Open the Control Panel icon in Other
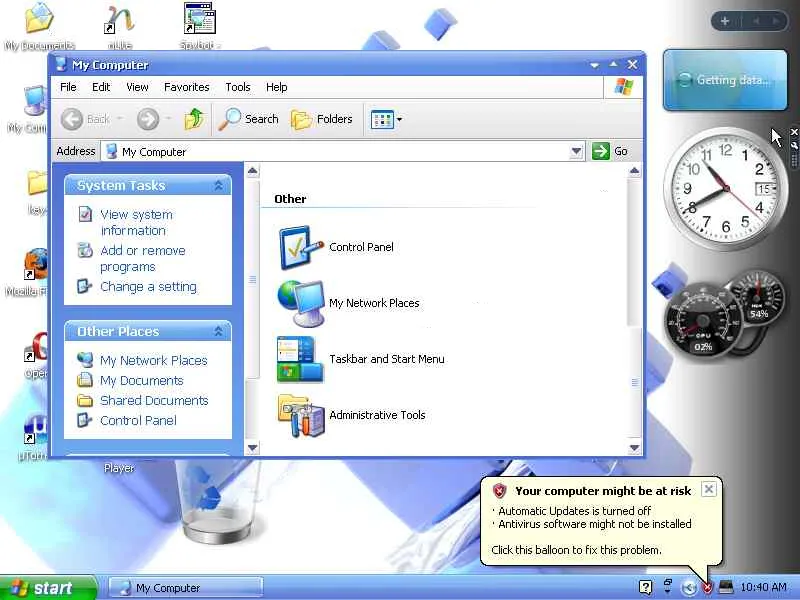 click(x=301, y=247)
